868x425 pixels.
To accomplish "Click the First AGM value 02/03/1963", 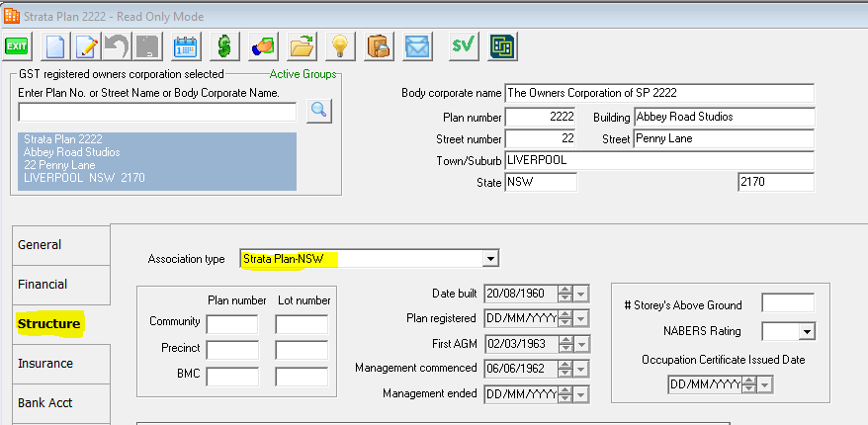I will point(515,344).
